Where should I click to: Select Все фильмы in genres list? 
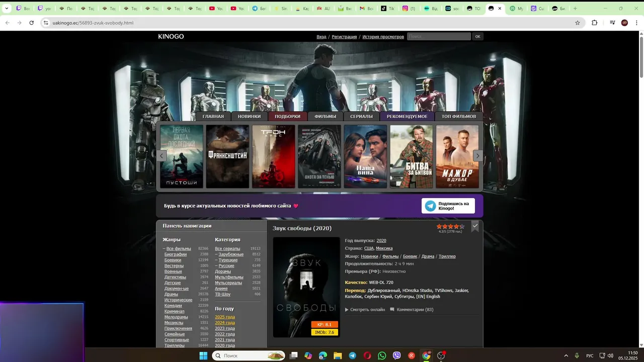[x=179, y=248]
